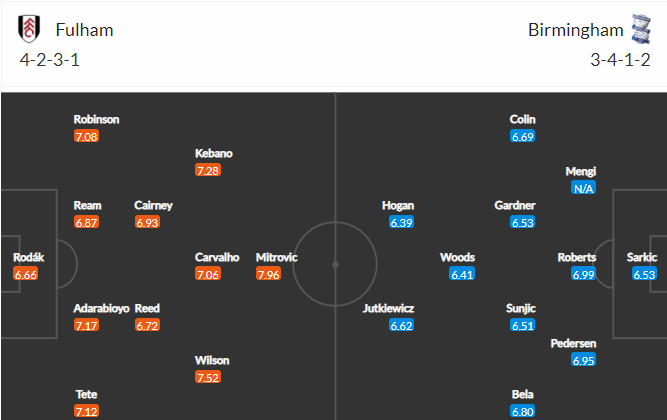The height and width of the screenshot is (420, 667).
Task: Select Mitrovic's 7.96 rating badge
Action: [x=268, y=274]
